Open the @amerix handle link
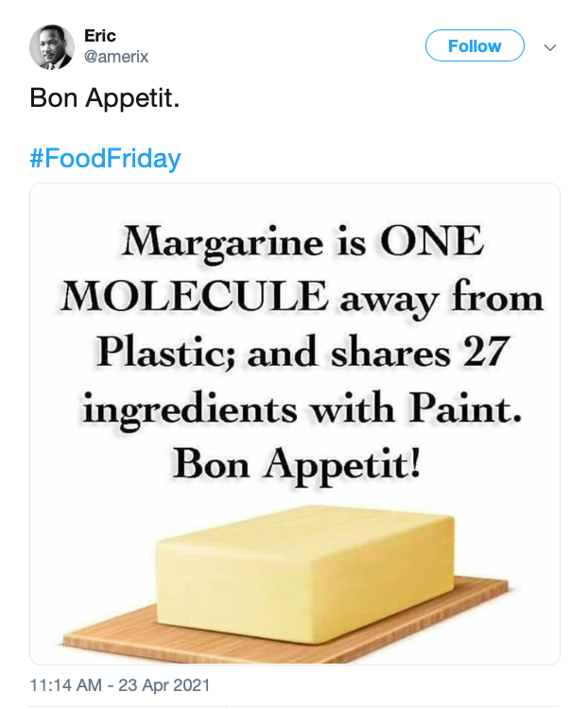The height and width of the screenshot is (709, 588). pyautogui.click(x=117, y=57)
